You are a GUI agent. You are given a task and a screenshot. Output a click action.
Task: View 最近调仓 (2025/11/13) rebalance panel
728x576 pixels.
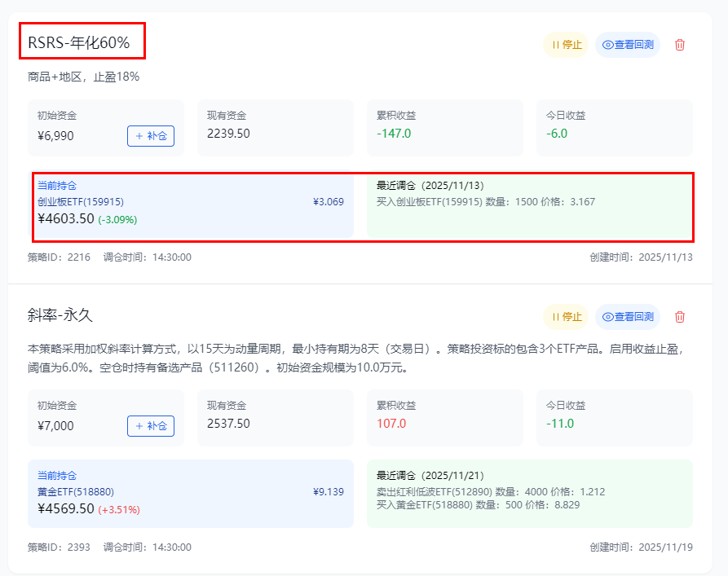pyautogui.click(x=529, y=204)
